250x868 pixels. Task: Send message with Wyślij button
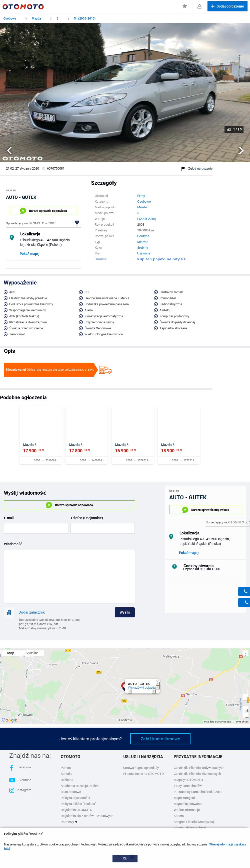pos(124,612)
